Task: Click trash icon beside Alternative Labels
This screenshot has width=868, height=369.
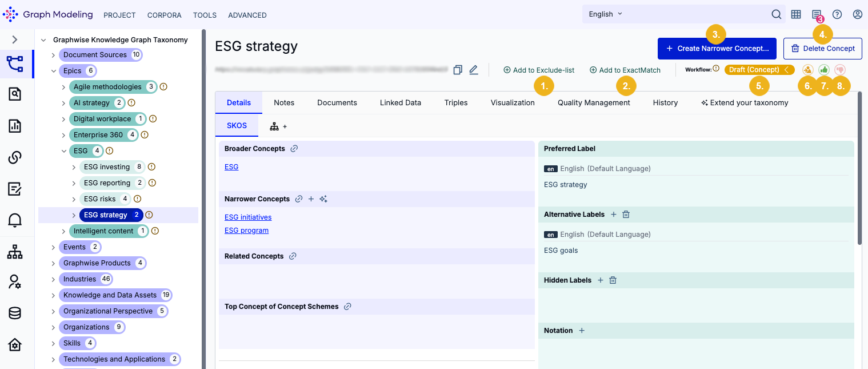Action: point(626,215)
